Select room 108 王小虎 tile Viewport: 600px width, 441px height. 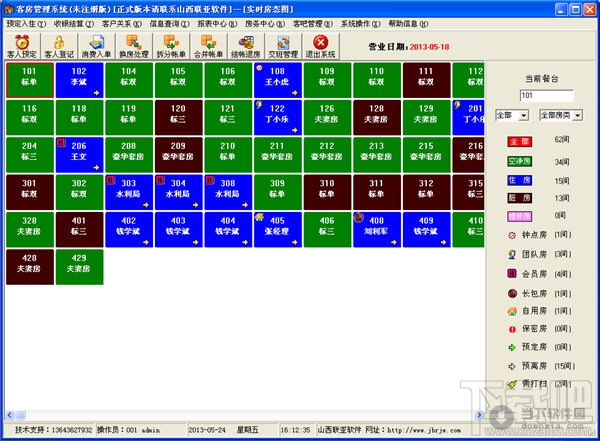278,80
